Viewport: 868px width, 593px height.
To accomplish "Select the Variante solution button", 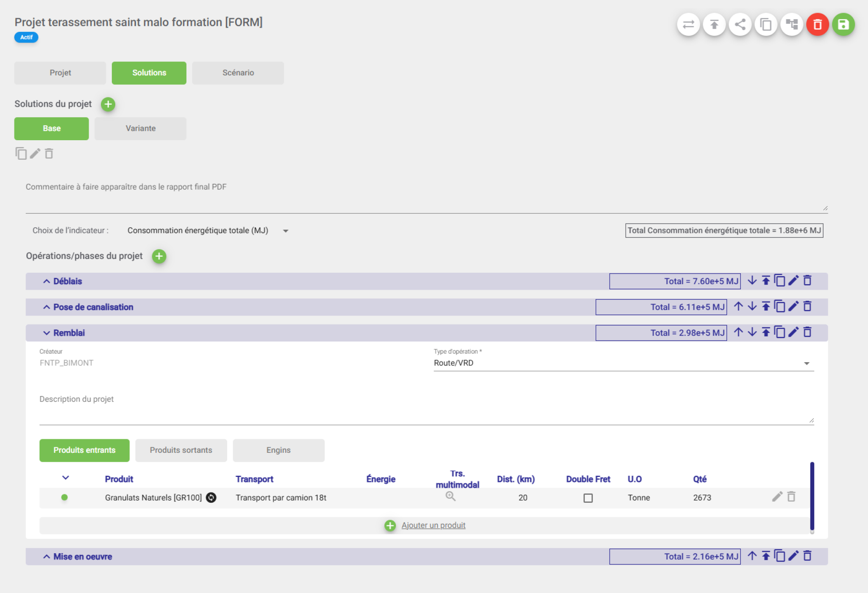I will pyautogui.click(x=140, y=129).
